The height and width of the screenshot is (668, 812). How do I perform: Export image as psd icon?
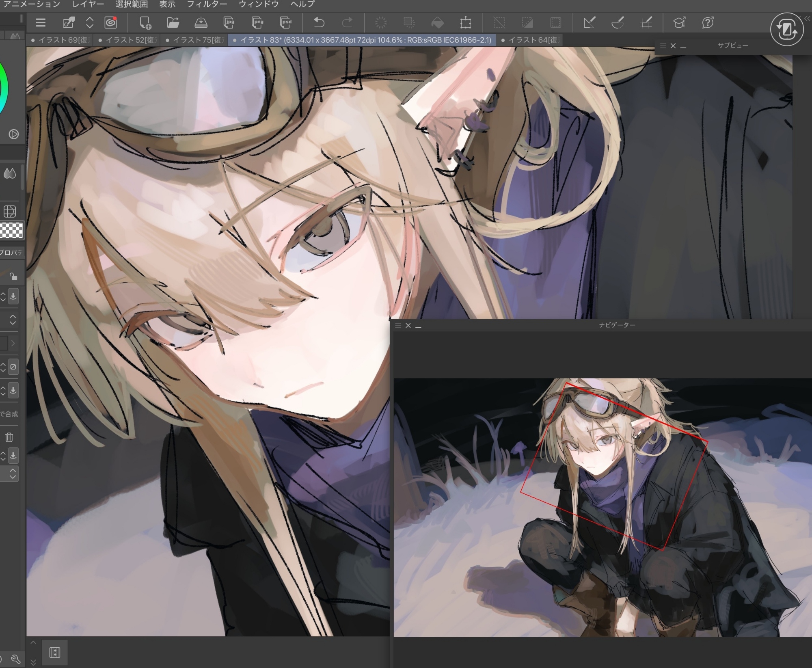(x=286, y=23)
